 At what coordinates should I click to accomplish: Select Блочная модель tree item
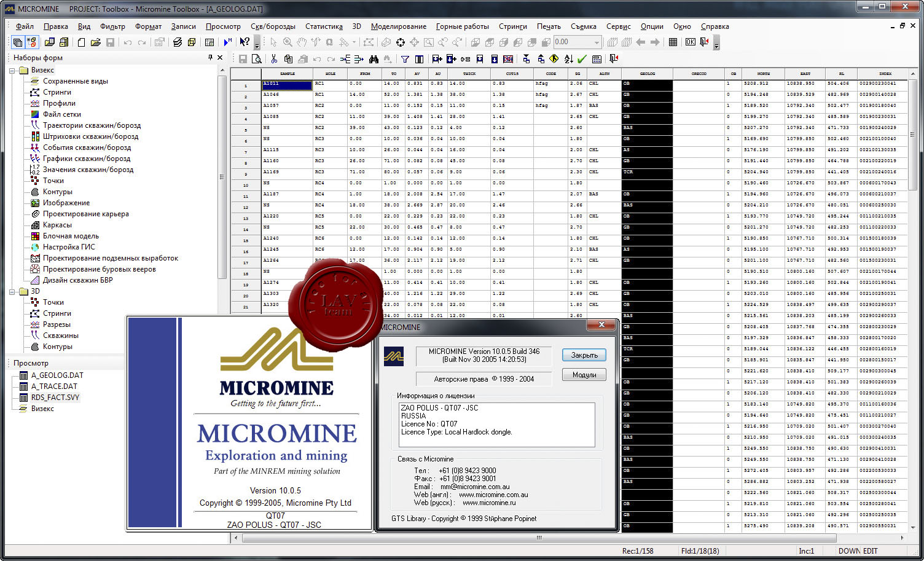[x=71, y=236]
